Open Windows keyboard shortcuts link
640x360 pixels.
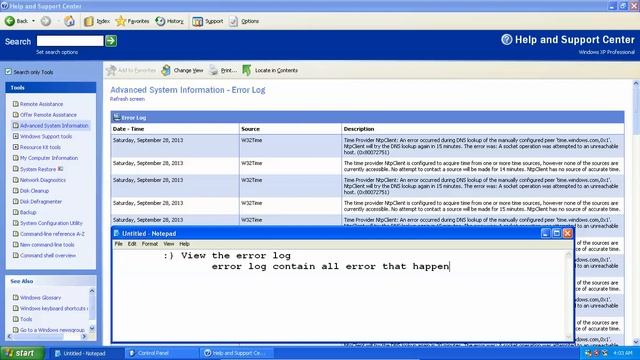pos(53,309)
